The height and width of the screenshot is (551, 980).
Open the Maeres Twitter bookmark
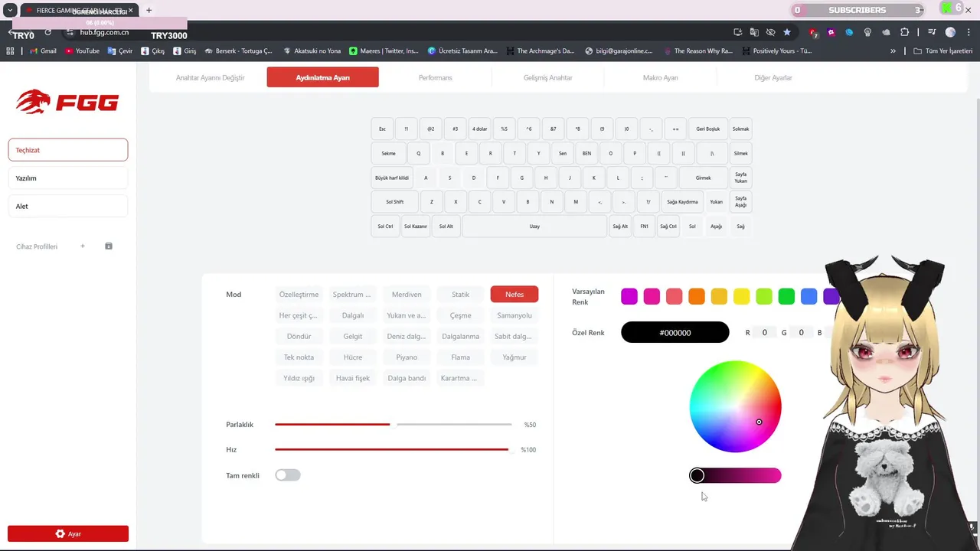click(x=384, y=51)
